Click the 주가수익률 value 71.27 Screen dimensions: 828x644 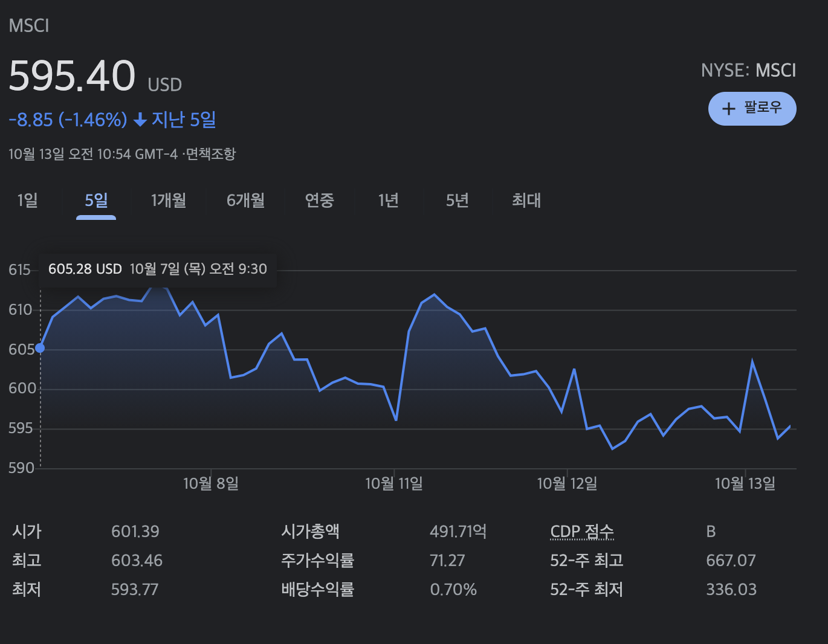[x=447, y=561]
